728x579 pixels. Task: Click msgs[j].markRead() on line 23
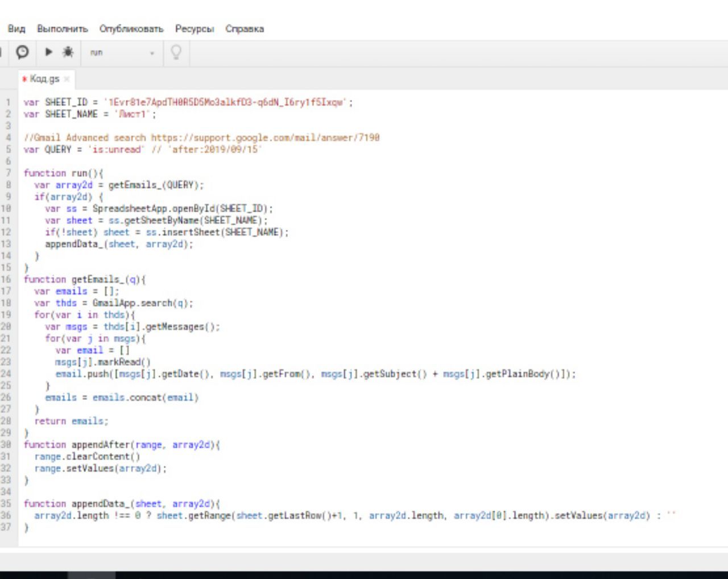[102, 363]
